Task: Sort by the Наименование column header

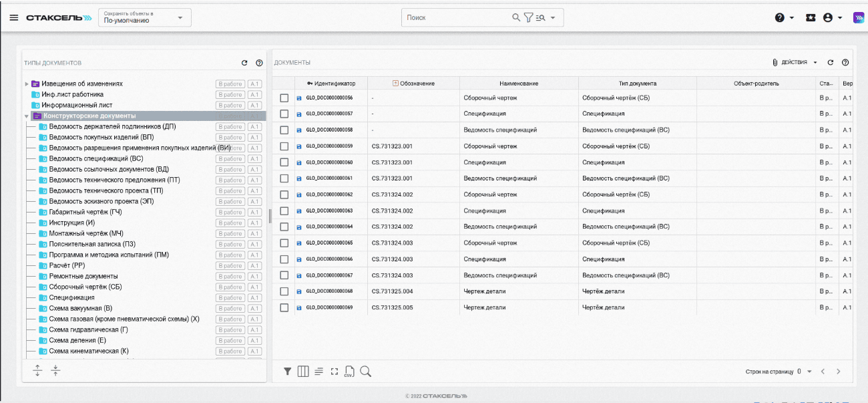Action: click(x=518, y=83)
